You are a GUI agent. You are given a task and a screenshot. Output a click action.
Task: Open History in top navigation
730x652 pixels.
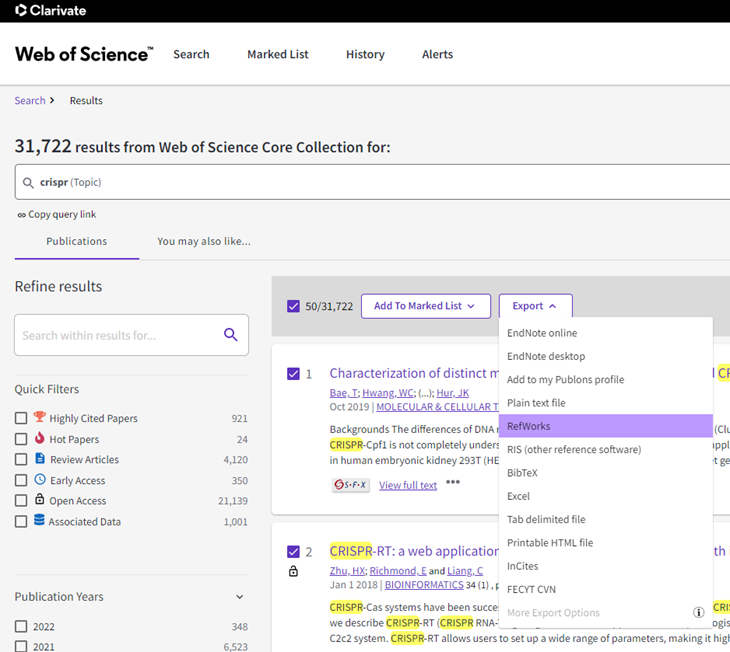point(365,54)
